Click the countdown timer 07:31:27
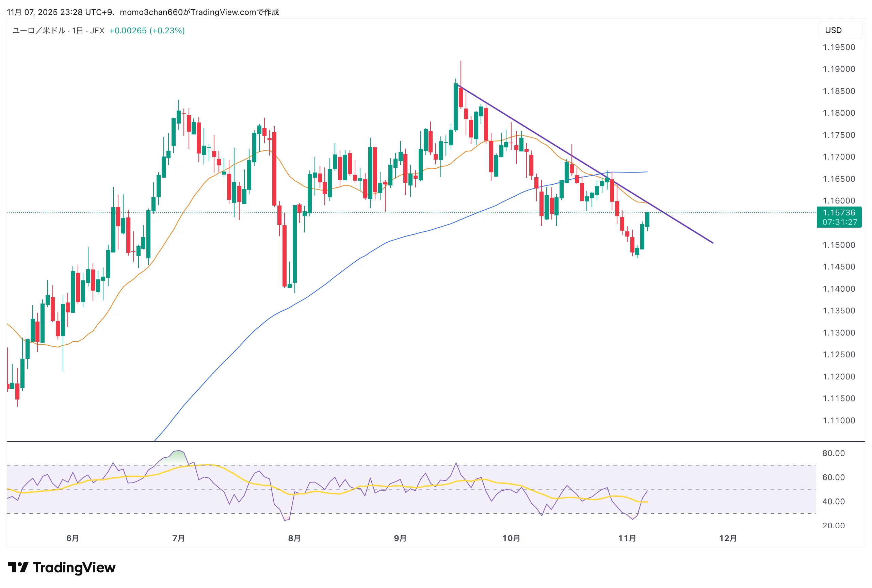Viewport: 872px width, 588px height. pos(840,222)
